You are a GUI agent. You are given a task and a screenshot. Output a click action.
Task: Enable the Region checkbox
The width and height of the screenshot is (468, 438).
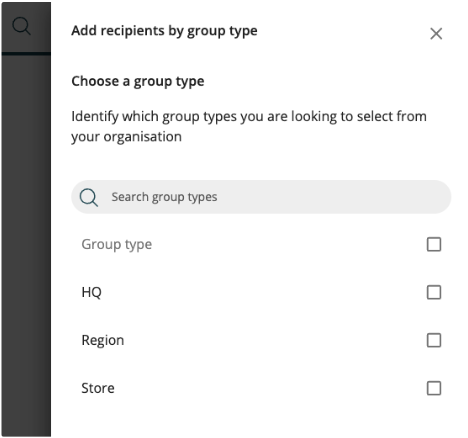point(434,340)
